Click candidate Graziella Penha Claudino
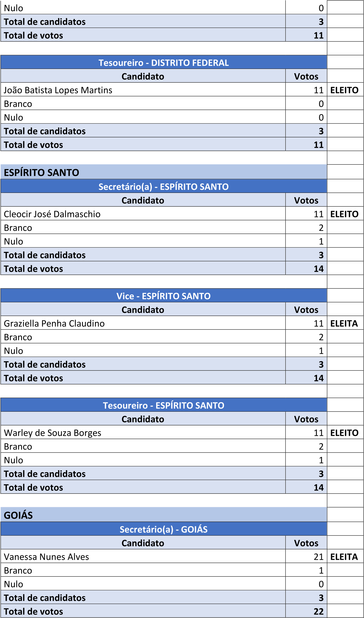The image size is (364, 618). [54, 324]
